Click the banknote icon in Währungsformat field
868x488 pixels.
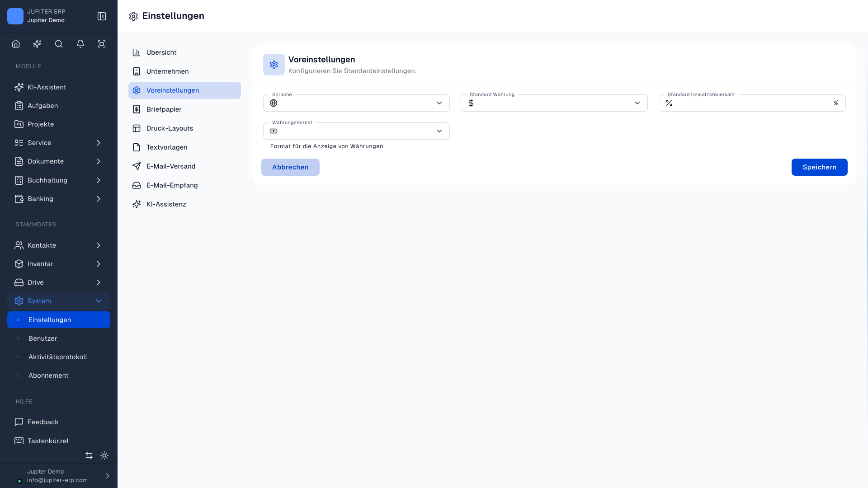(x=274, y=131)
